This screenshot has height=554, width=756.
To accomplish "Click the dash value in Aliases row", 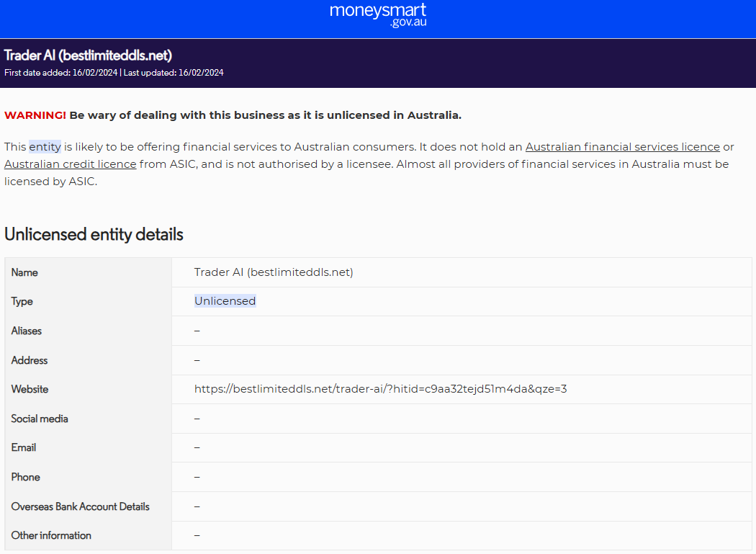I will pos(197,331).
